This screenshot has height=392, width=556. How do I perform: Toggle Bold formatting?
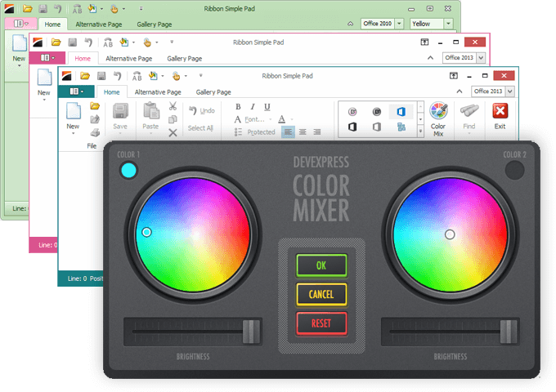point(238,106)
